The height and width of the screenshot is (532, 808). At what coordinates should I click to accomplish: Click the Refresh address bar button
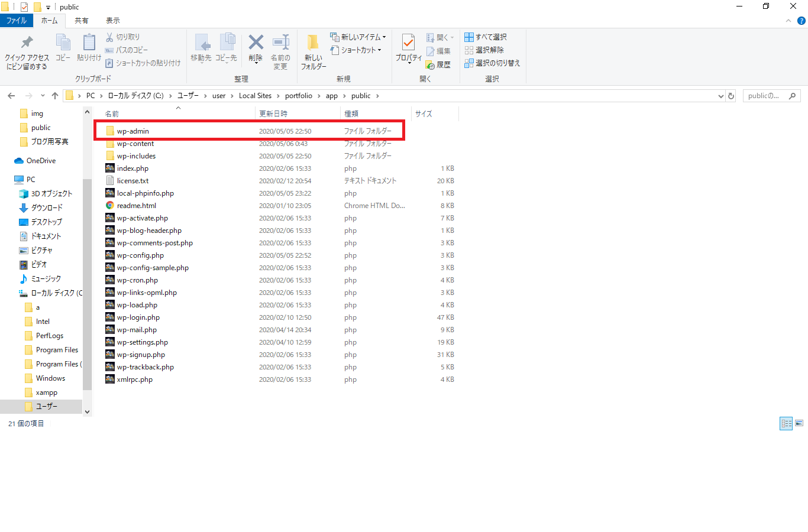pyautogui.click(x=731, y=96)
